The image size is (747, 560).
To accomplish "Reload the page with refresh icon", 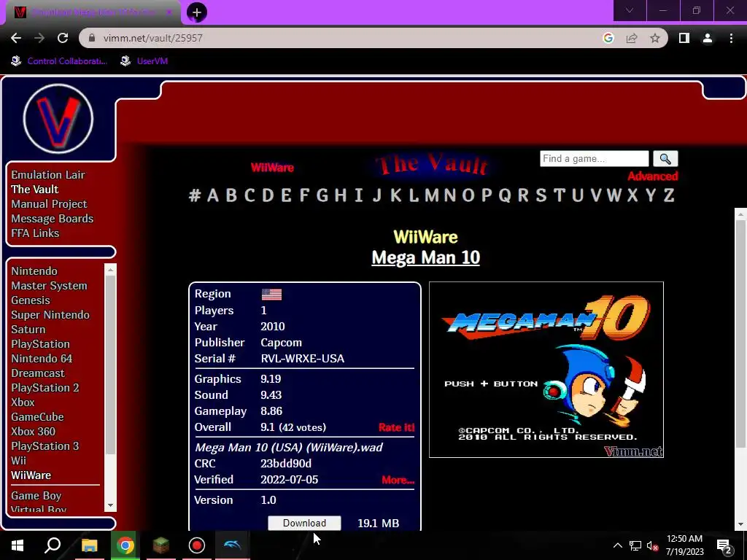I will click(x=63, y=38).
